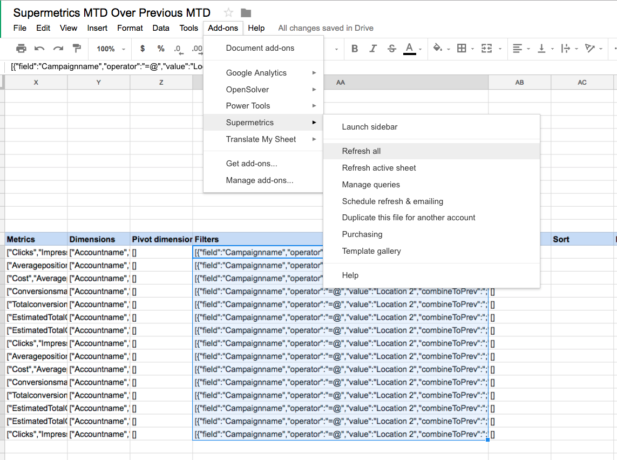This screenshot has width=617, height=460.
Task: Undo the last action
Action: coord(40,48)
